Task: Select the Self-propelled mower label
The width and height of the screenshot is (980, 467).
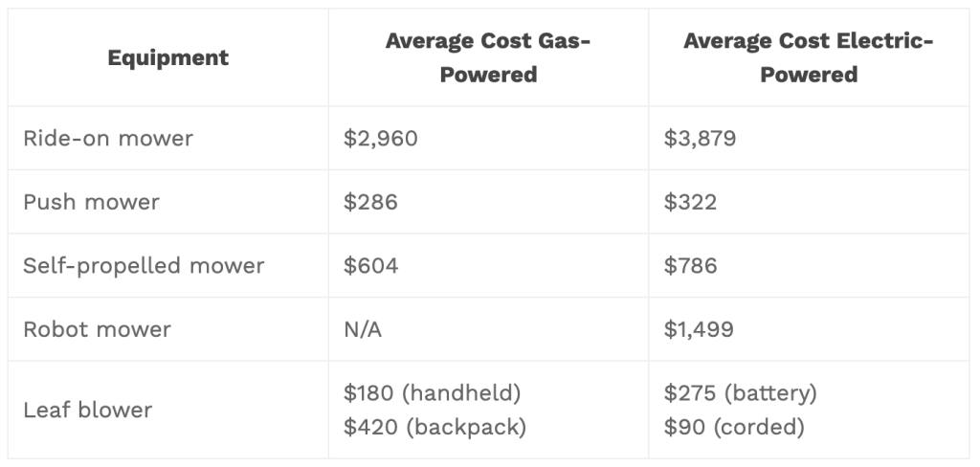Action: (144, 265)
